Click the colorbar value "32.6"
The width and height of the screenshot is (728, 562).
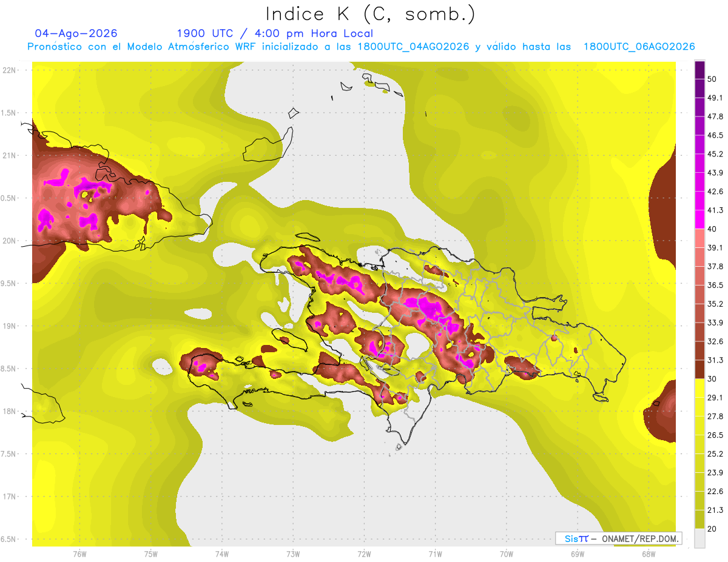click(715, 341)
